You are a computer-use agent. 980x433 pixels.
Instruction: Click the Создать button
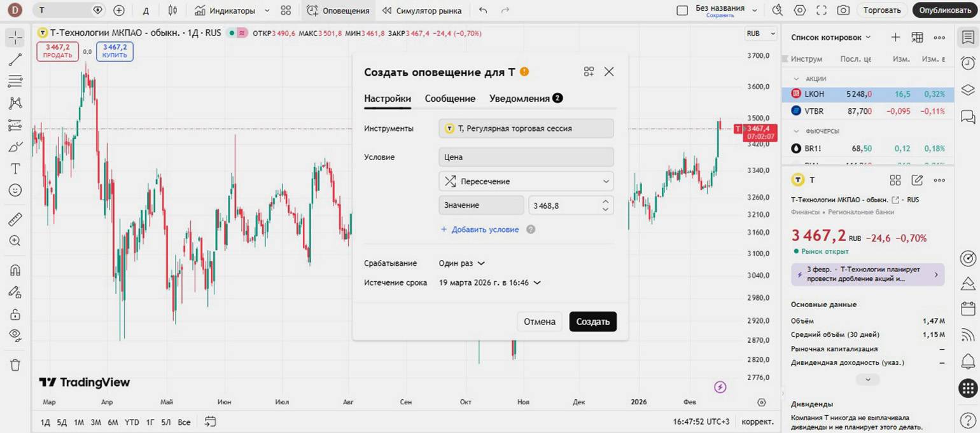[592, 322]
